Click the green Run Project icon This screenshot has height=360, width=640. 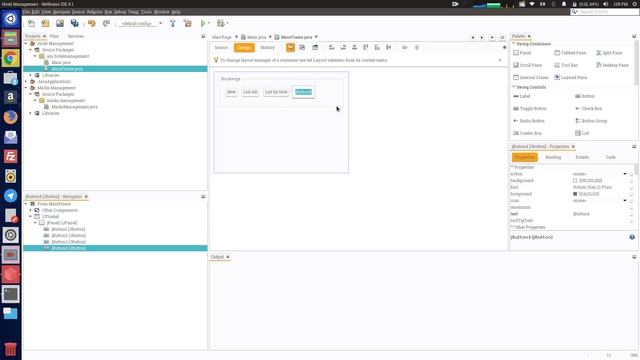pos(203,23)
